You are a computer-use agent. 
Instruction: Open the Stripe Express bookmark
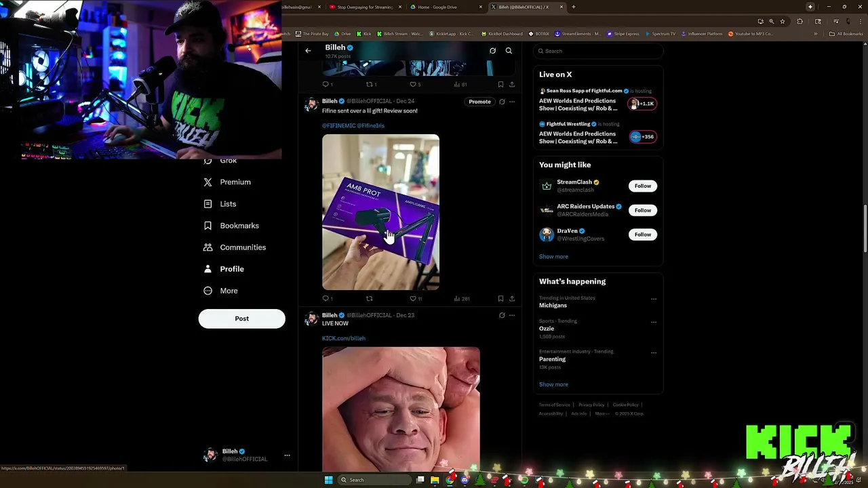623,34
